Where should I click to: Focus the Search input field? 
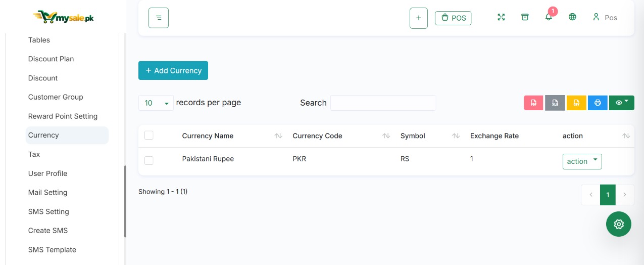383,103
